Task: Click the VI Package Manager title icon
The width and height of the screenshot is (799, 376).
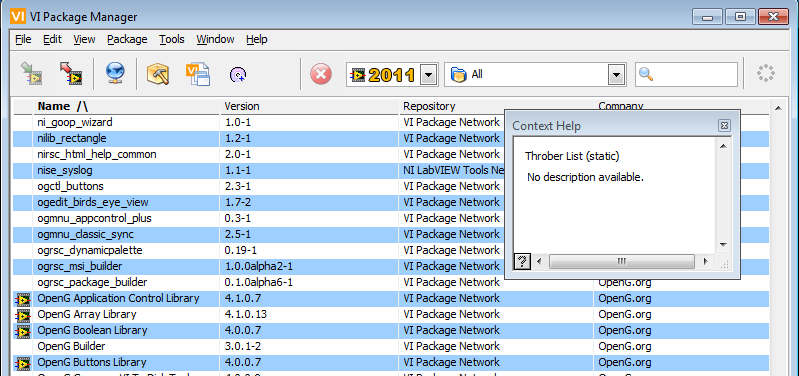Action: 18,16
